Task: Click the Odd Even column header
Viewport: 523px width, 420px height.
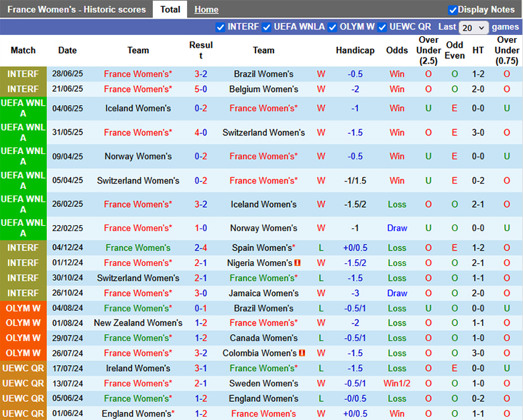Action: [x=455, y=50]
